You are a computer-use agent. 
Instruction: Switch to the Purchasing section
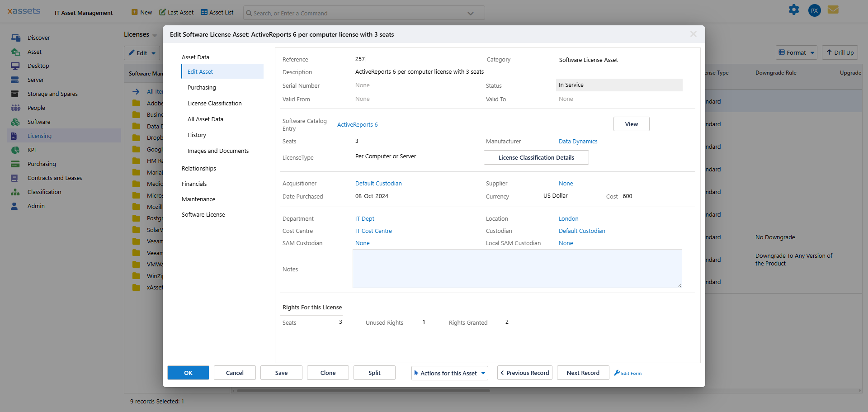pos(202,88)
